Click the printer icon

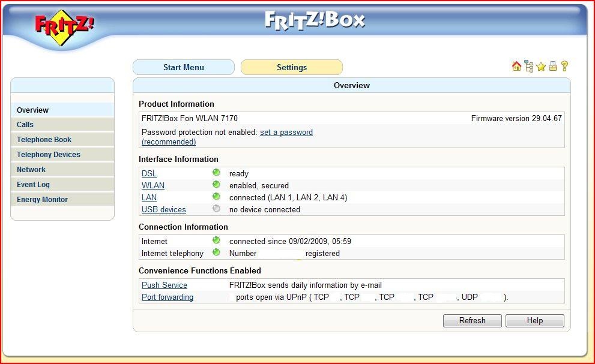553,67
